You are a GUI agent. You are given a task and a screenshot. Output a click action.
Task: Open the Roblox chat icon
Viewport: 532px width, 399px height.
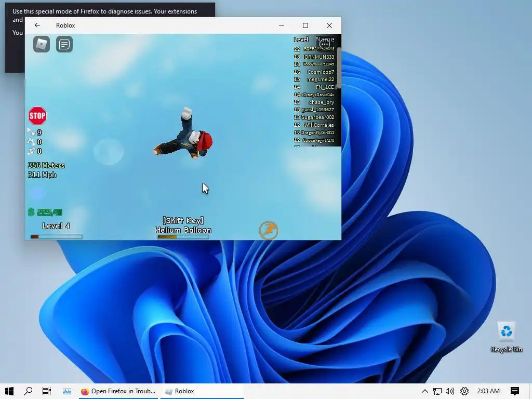(64, 44)
